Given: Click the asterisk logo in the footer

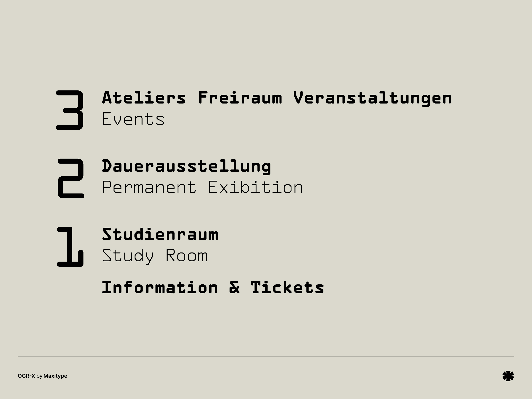Looking at the screenshot, I should (x=508, y=376).
